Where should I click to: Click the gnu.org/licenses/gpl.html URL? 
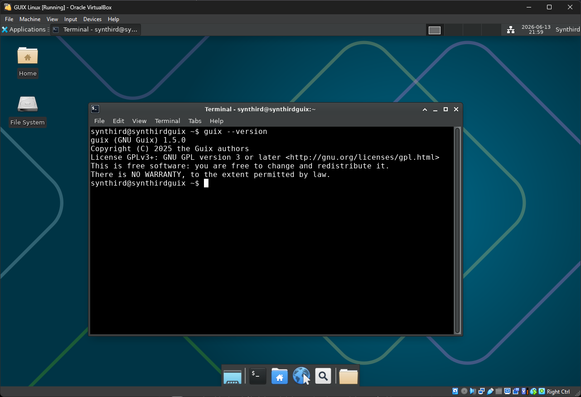tap(362, 157)
